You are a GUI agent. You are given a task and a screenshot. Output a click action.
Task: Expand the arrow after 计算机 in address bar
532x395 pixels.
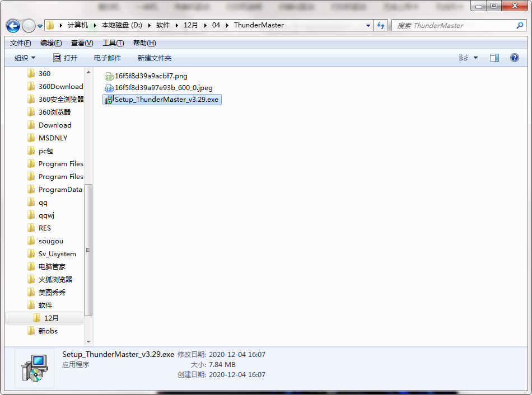[95, 25]
